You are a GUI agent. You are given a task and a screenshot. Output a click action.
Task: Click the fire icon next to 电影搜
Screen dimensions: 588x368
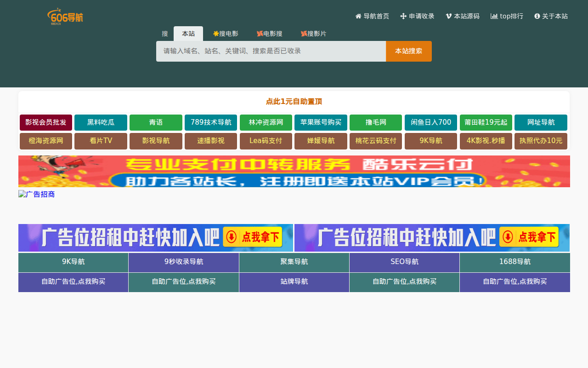[x=260, y=33]
